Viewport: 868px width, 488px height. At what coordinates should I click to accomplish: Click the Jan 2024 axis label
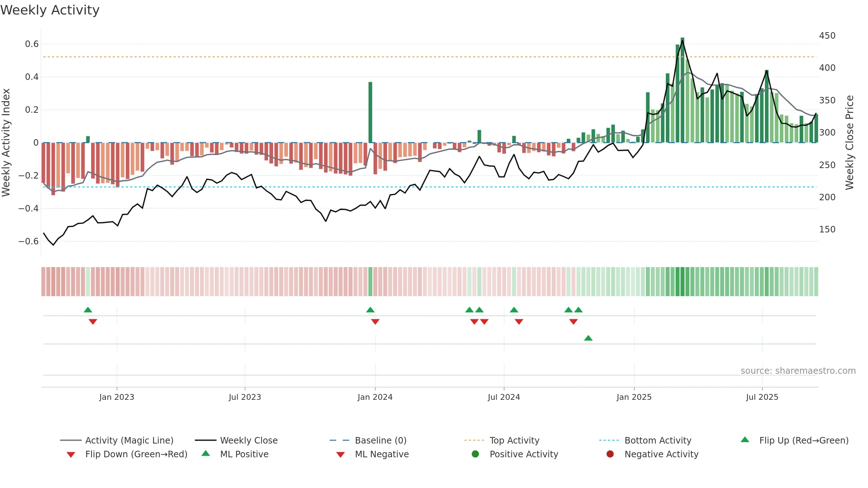(x=375, y=397)
